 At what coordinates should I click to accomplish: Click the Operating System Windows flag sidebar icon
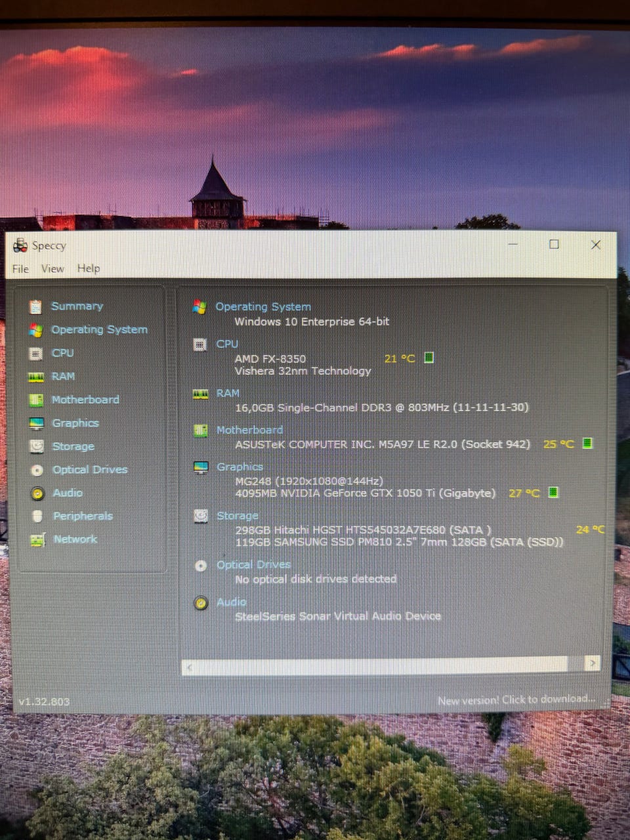pyautogui.click(x=36, y=330)
